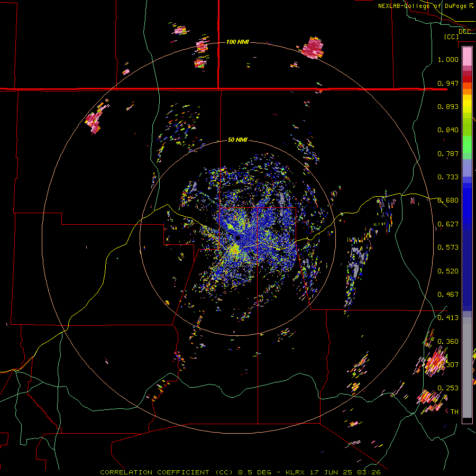This screenshot has width=476, height=476.
Task: Click the 0.573 legend value
Action: point(448,248)
